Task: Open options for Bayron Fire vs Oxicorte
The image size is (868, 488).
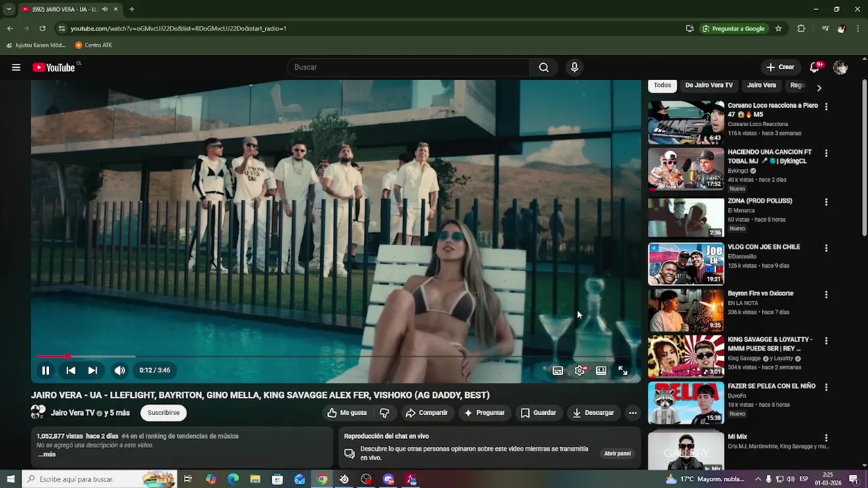Action: point(826,295)
